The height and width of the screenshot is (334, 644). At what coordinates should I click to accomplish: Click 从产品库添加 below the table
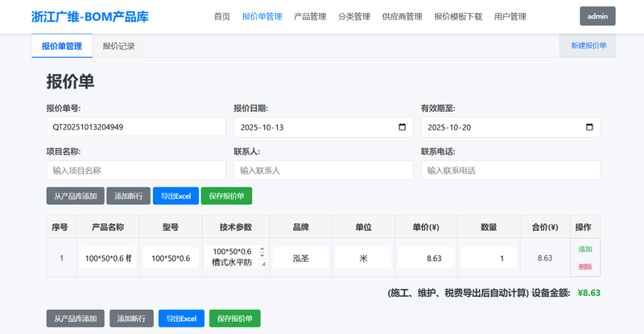click(75, 319)
